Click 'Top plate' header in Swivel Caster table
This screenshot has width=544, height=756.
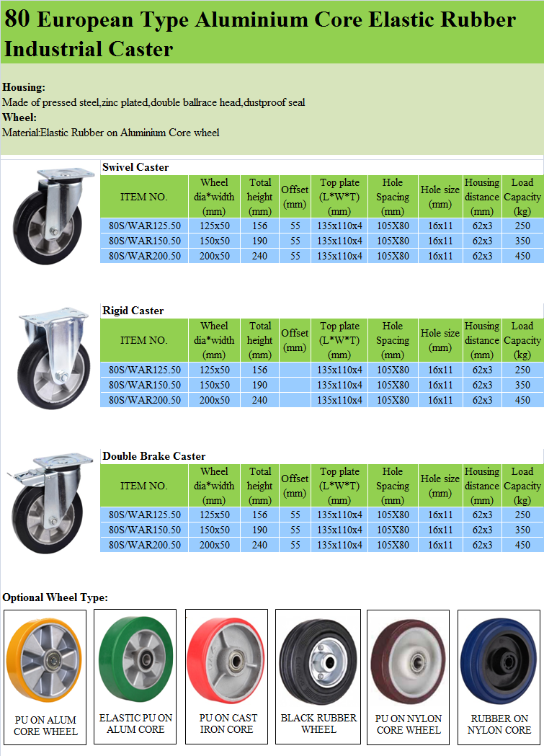(339, 197)
